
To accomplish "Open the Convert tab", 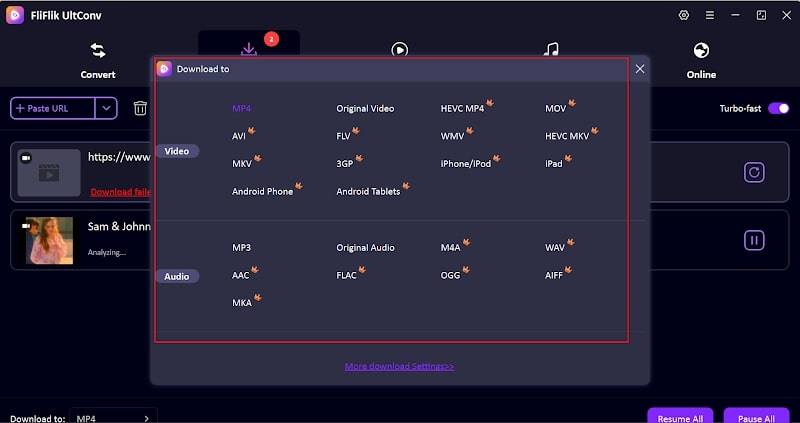I will [97, 61].
